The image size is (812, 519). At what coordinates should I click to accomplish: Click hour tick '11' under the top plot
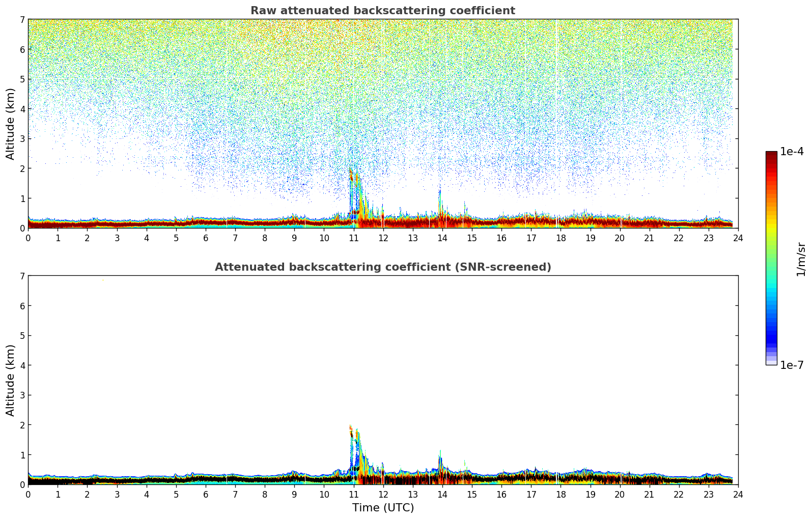[353, 238]
